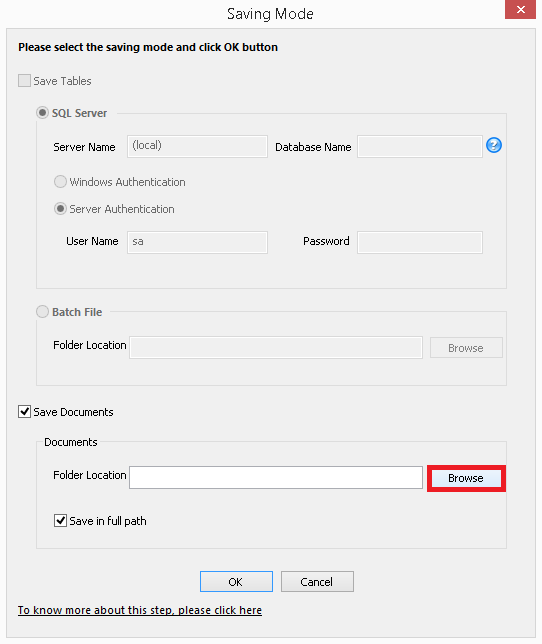Confirm with the OK button
Viewport: 542px width, 644px height.
(x=236, y=582)
